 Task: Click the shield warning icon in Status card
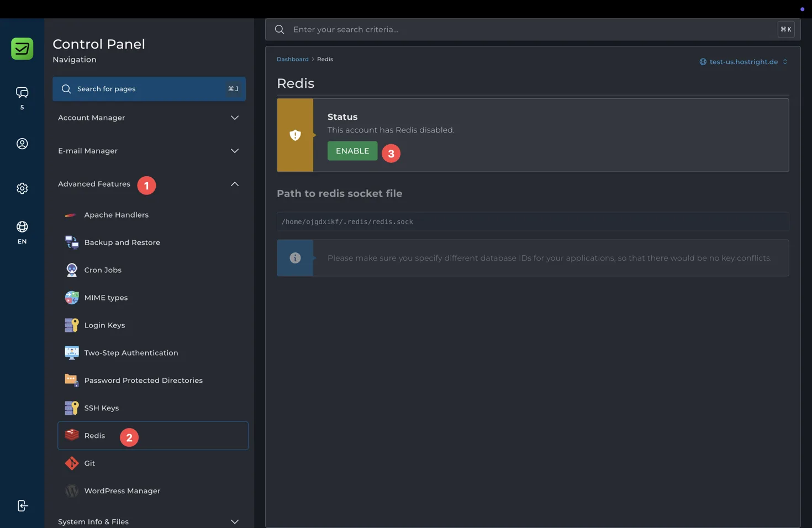295,135
